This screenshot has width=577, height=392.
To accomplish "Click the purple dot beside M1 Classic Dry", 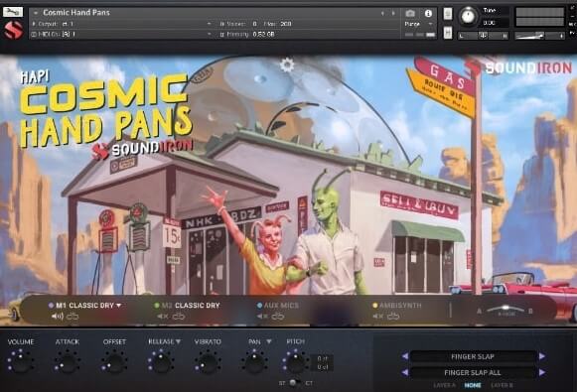I will tap(52, 306).
